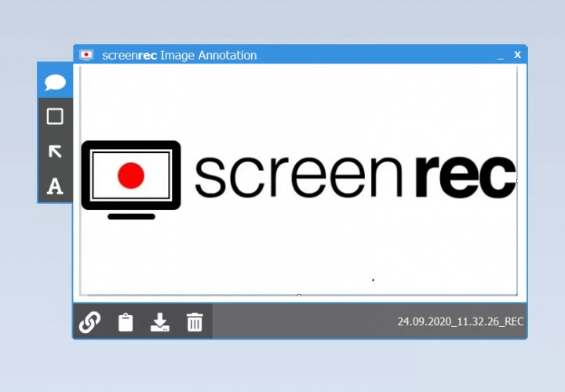Click the small black dot in canvas
Viewport: 565px width, 392px height.
[373, 280]
